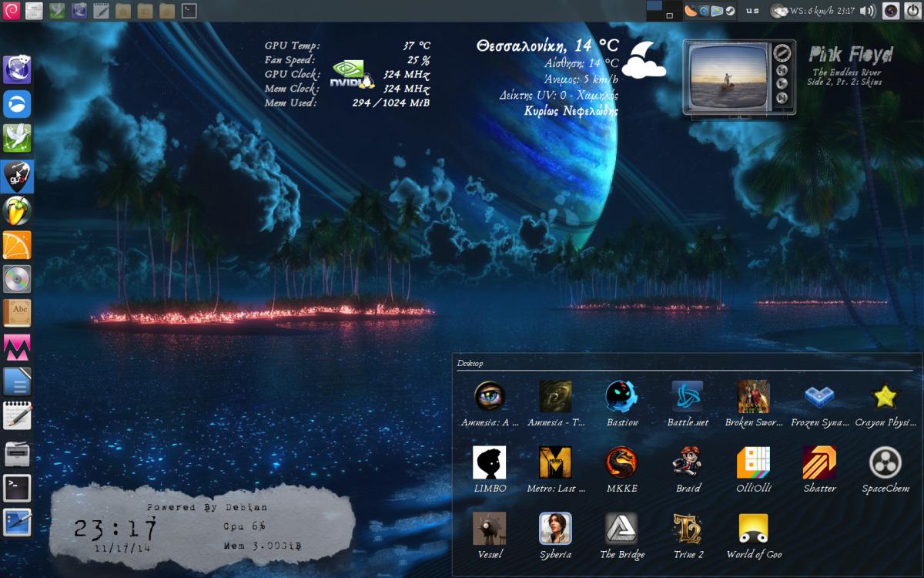Click the 'GPU Temp:' label
This screenshot has height=578, width=924.
pos(292,45)
